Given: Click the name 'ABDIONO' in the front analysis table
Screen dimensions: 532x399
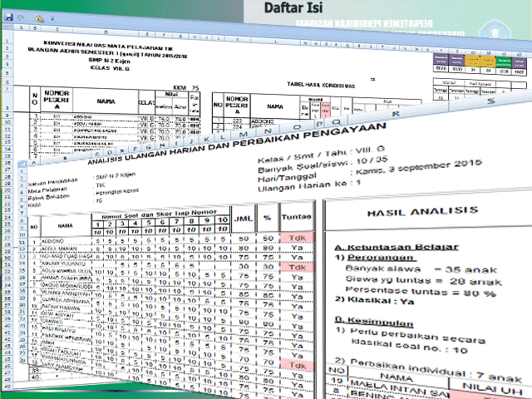Looking at the screenshot, I should point(52,241).
